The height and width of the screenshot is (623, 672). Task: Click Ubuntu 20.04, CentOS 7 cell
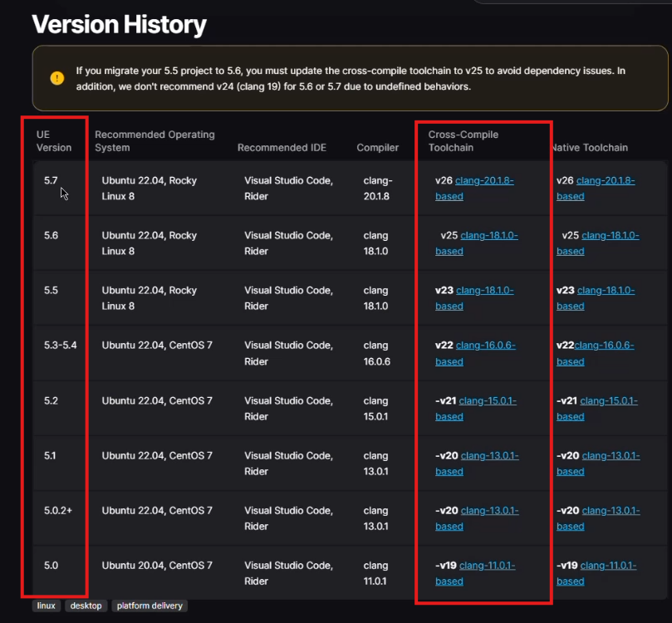[157, 566]
